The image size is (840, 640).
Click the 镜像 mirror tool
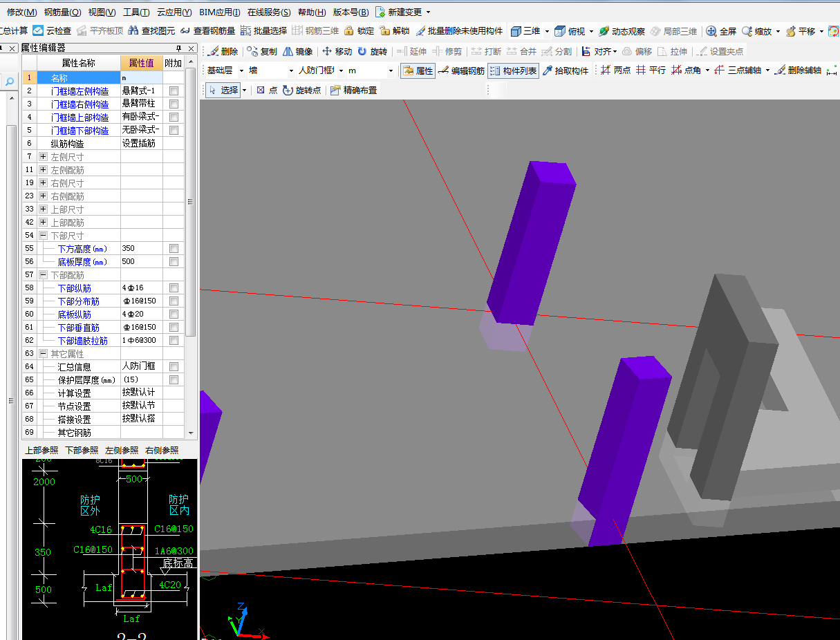(x=297, y=51)
